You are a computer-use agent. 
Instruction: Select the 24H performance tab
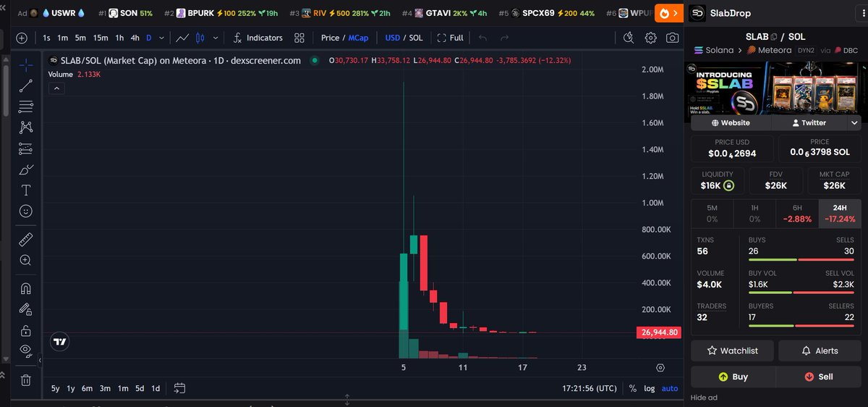[x=840, y=214]
